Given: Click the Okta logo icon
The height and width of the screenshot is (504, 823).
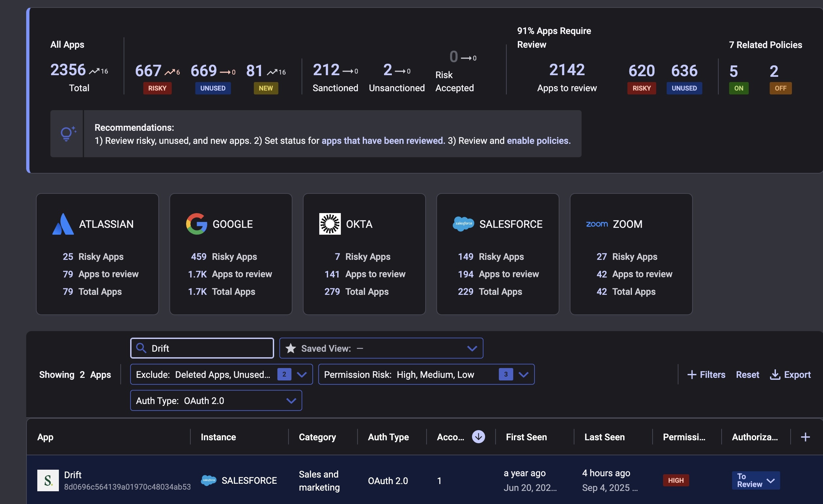Looking at the screenshot, I should (330, 224).
